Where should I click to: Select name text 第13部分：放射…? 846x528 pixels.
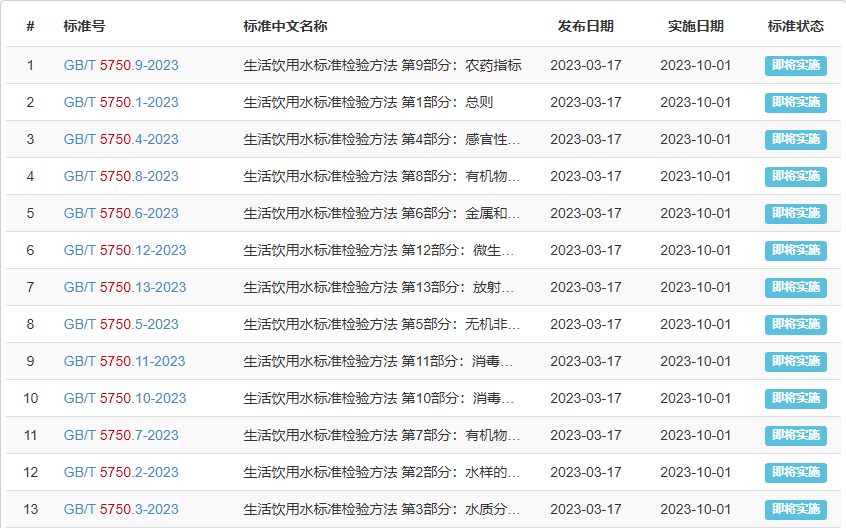458,287
